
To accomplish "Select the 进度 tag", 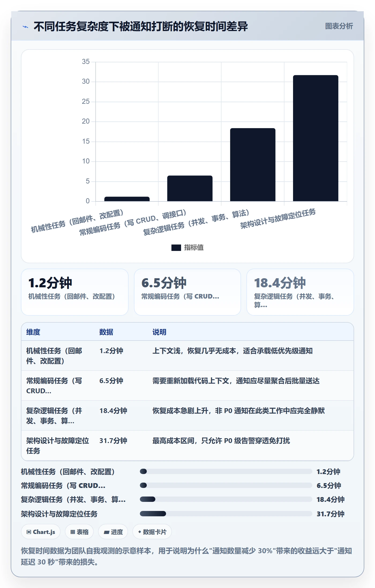I will pyautogui.click(x=113, y=532).
